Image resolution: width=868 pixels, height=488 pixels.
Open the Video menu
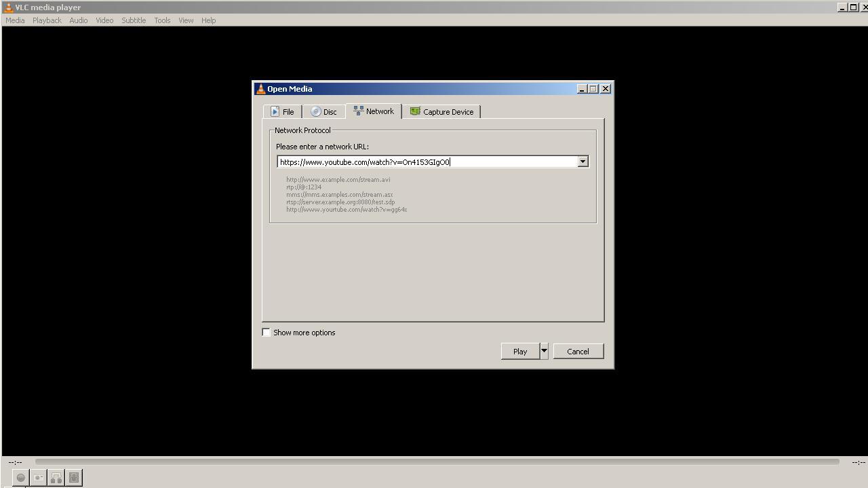104,20
